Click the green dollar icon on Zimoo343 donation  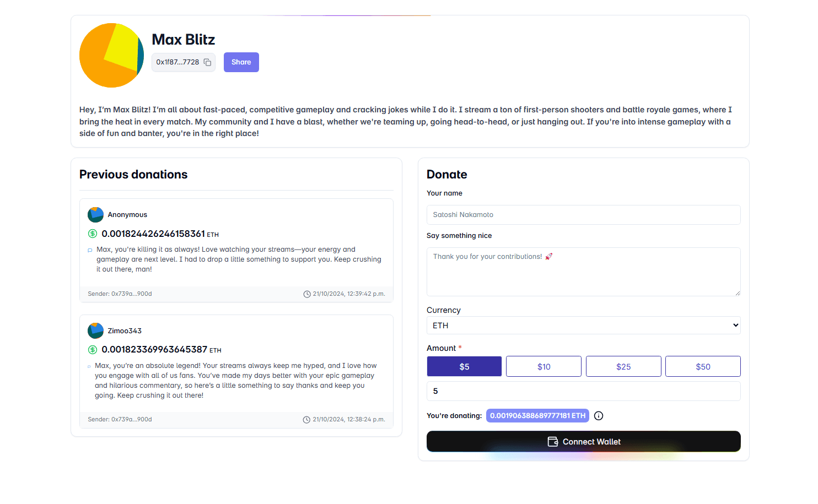(x=93, y=350)
